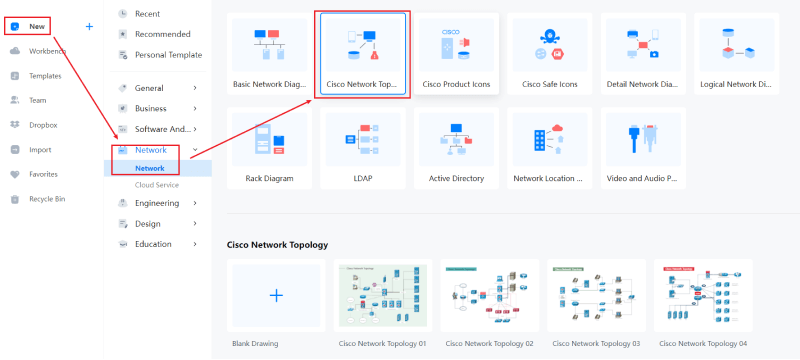
Task: Expand the Education category chevron
Action: 195,244
